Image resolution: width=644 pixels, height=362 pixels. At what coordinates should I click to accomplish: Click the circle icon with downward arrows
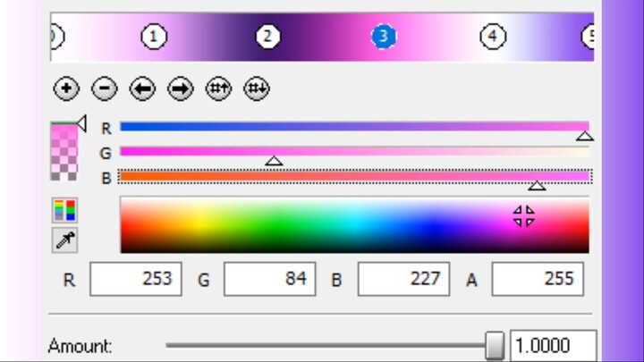(x=257, y=88)
